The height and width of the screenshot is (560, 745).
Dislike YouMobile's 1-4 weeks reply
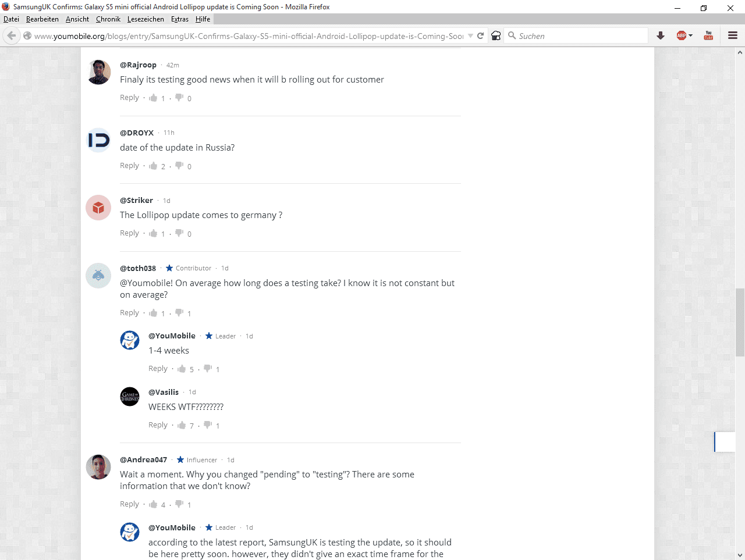coord(208,368)
